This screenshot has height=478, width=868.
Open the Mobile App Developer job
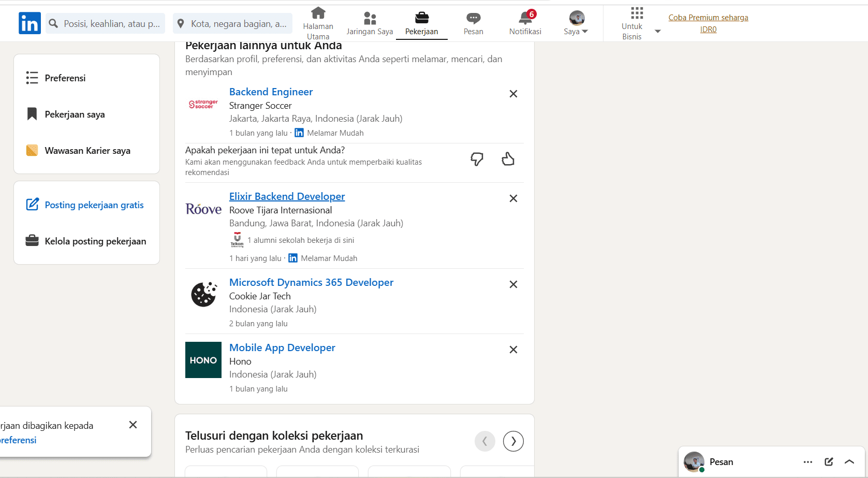(x=283, y=347)
